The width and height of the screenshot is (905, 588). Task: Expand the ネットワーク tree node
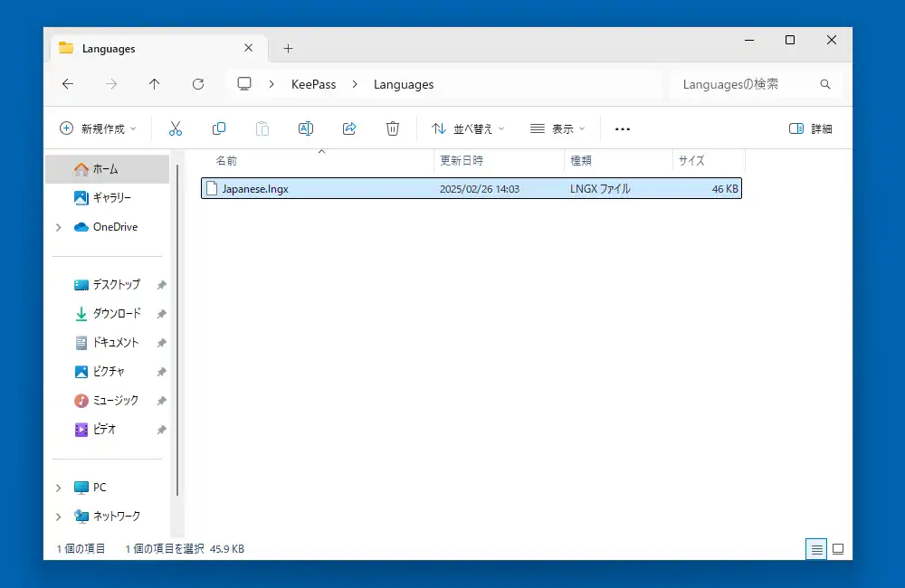tap(58, 517)
